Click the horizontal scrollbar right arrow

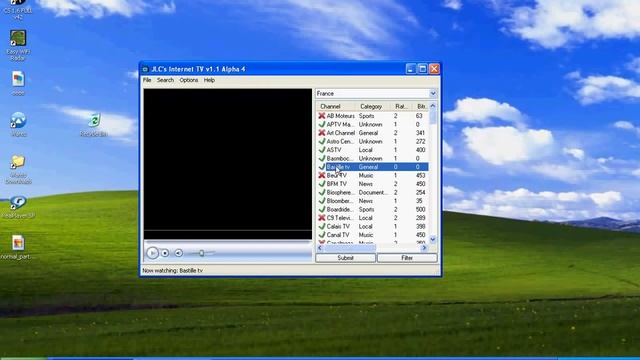(424, 247)
